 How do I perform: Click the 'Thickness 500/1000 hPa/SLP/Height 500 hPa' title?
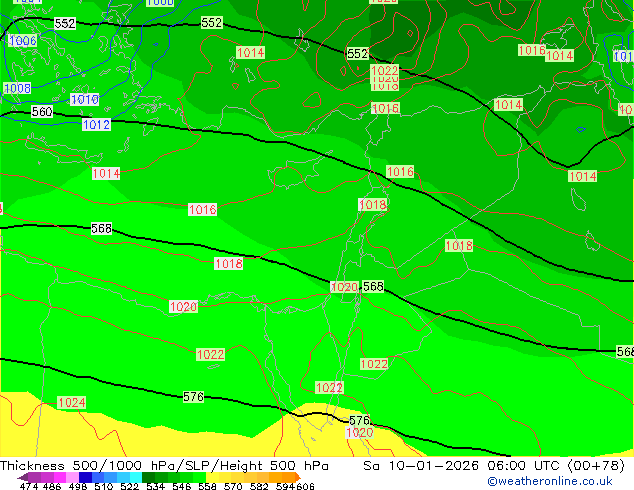coord(164,465)
